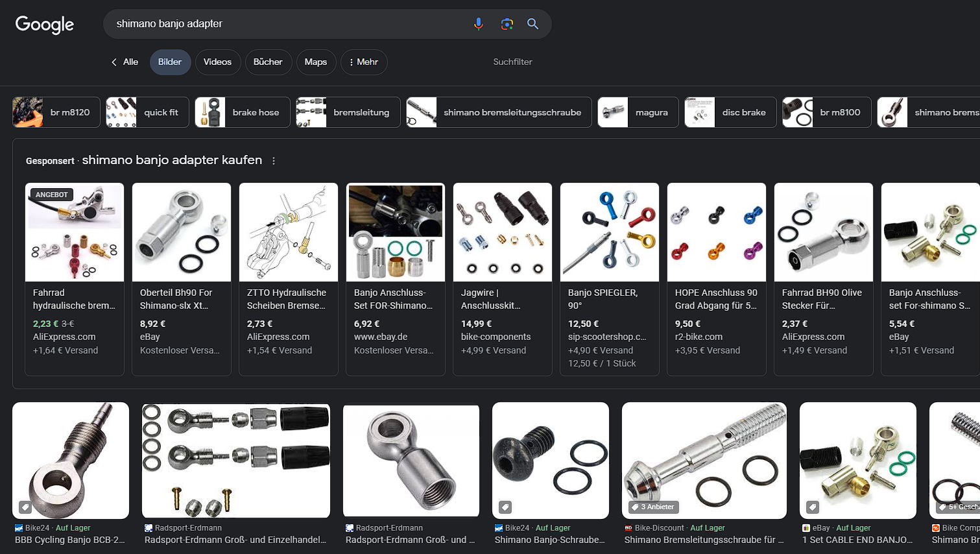Click '1 Set CABLE END BANJO...' caption link
Viewport: 980px width, 554px height.
(x=857, y=540)
